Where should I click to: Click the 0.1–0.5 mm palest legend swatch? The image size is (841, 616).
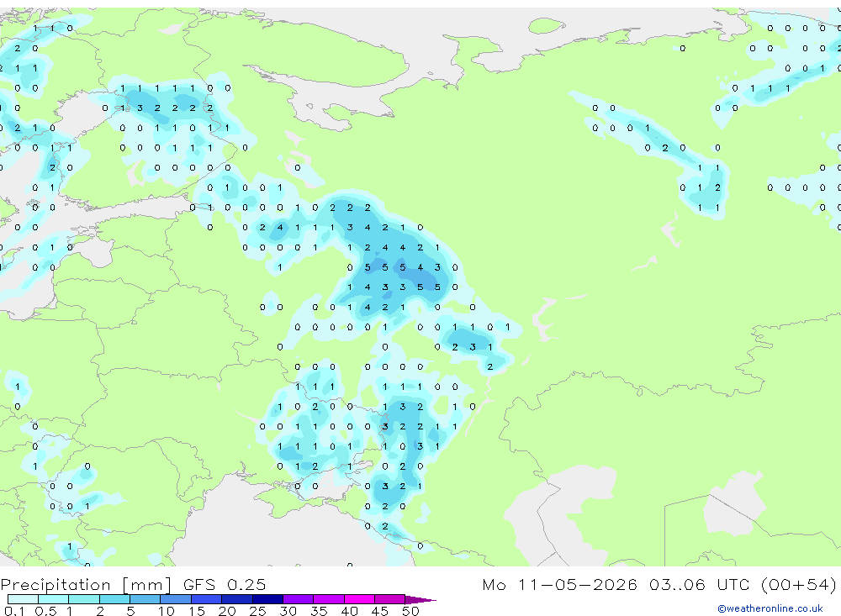(x=23, y=599)
